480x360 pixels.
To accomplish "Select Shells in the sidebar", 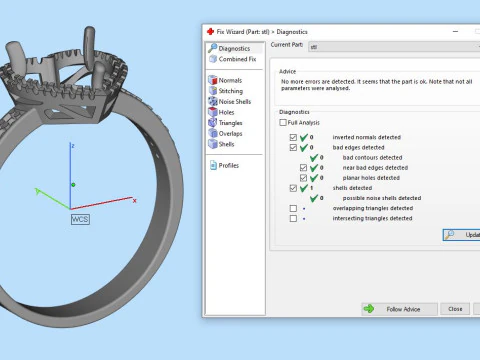I will click(x=226, y=144).
